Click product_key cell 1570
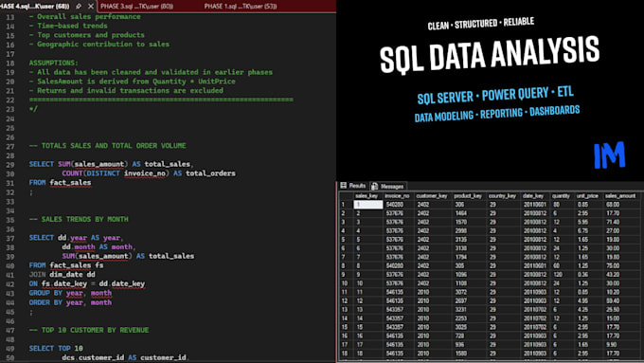 pyautogui.click(x=461, y=222)
